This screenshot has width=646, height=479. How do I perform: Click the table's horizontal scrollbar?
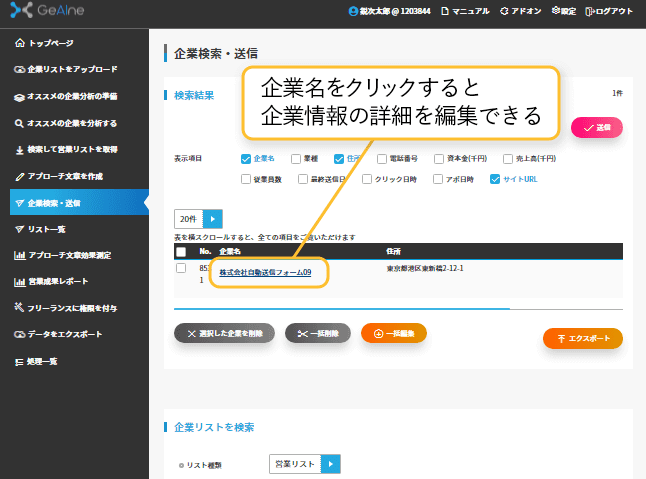[342, 308]
